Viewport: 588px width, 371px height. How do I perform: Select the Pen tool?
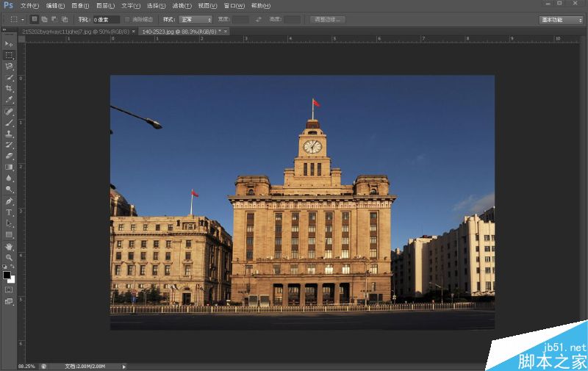(x=9, y=201)
